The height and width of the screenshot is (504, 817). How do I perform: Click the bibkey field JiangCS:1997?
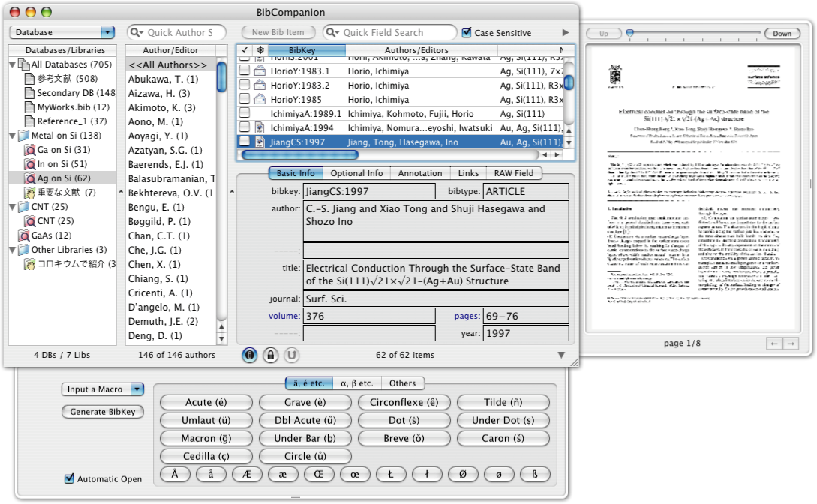(x=369, y=191)
